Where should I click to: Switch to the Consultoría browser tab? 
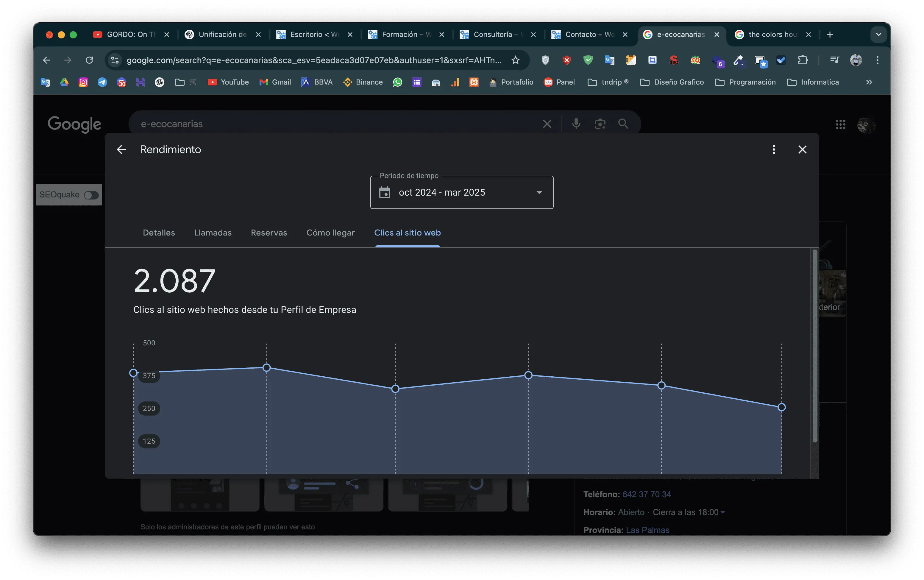pos(498,35)
